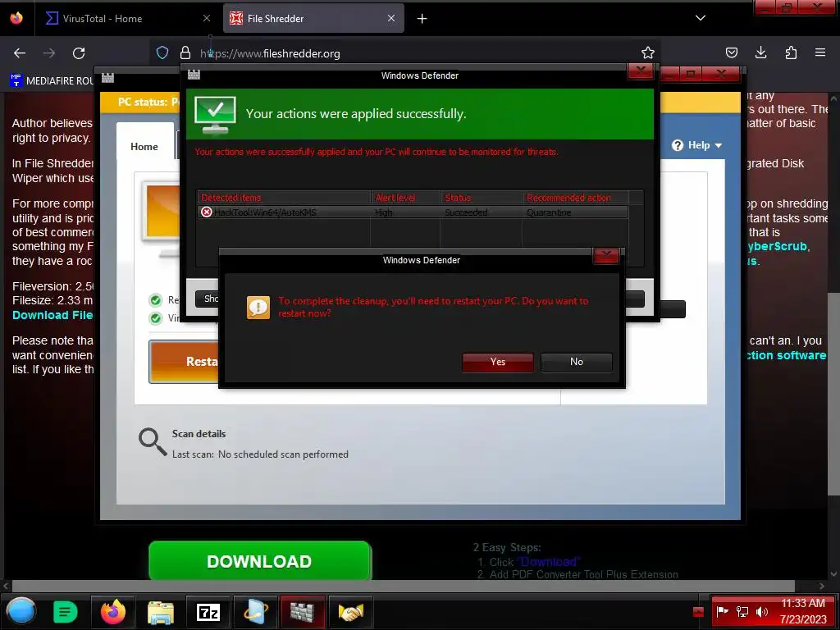
Task: Open the list all tabs dropdown
Action: (x=701, y=18)
